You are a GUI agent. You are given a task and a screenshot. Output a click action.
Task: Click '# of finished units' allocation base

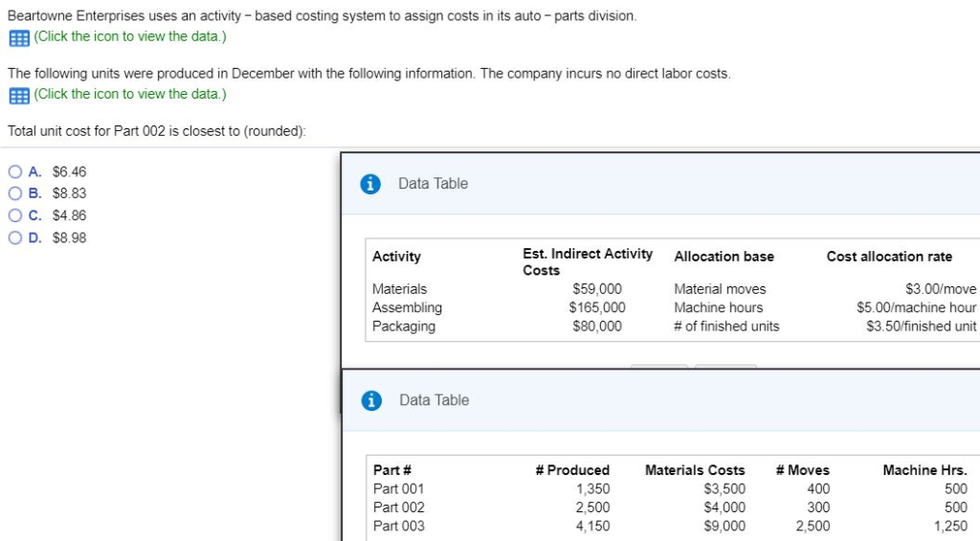tap(726, 327)
